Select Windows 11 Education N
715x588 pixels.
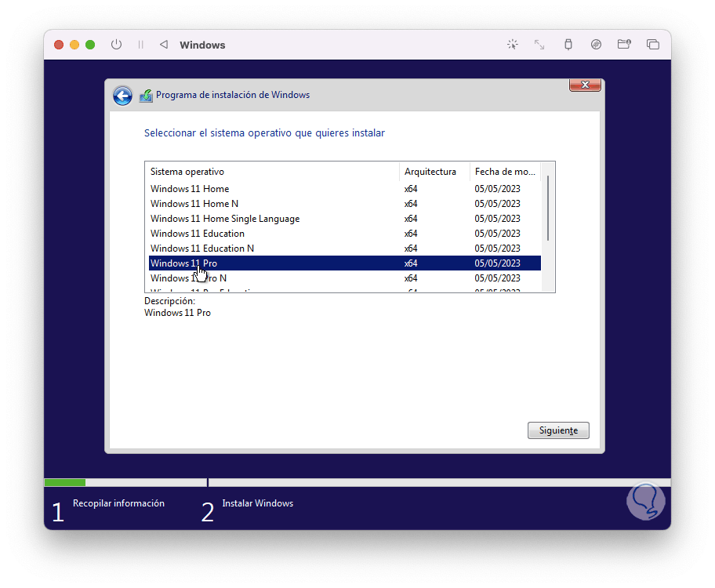point(345,249)
